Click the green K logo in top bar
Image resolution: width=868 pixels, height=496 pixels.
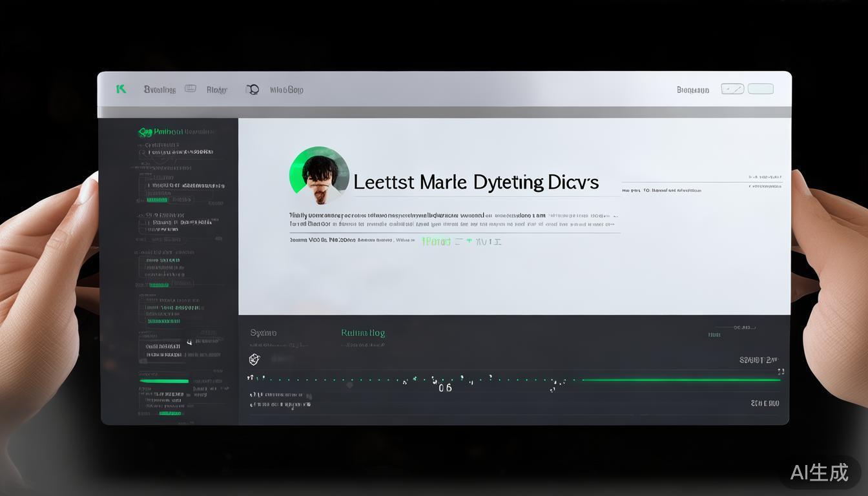(121, 89)
